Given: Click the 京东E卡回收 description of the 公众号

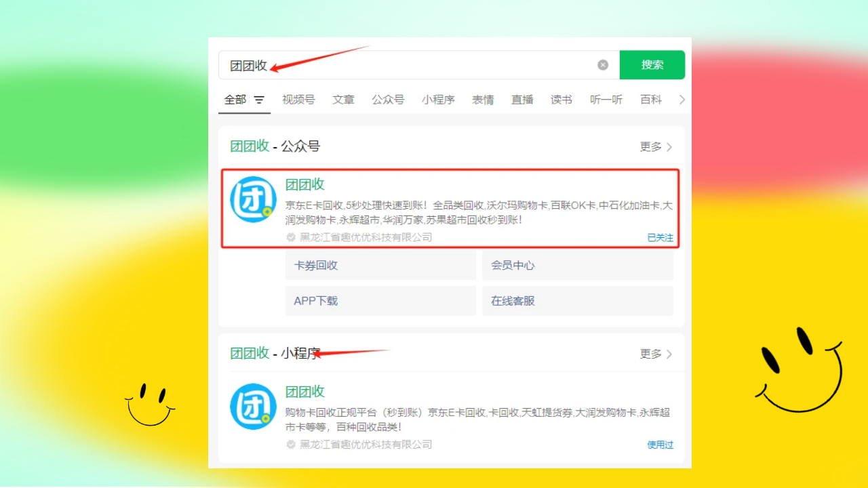Looking at the screenshot, I should [479, 213].
